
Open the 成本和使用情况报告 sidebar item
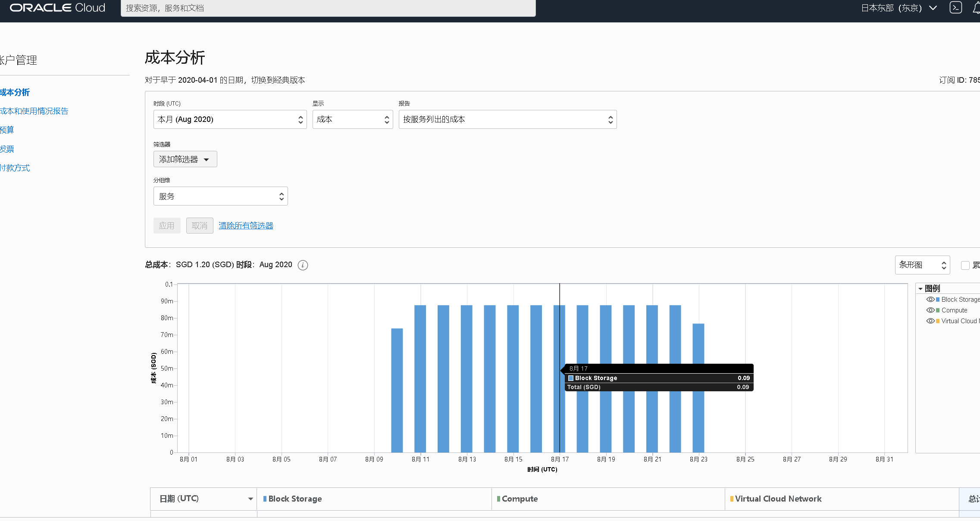[x=34, y=111]
